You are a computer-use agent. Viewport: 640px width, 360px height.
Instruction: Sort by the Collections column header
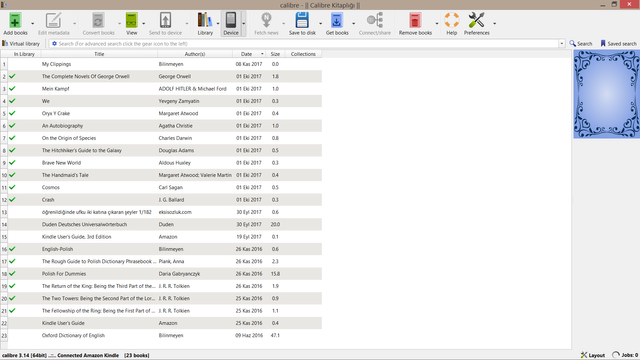pyautogui.click(x=303, y=54)
